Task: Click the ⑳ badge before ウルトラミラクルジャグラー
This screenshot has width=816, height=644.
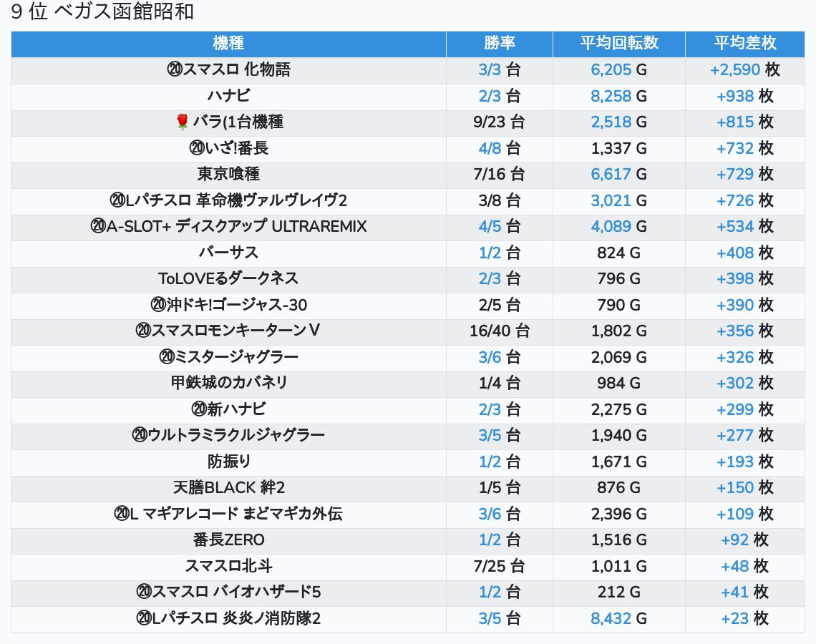Action: (x=140, y=435)
